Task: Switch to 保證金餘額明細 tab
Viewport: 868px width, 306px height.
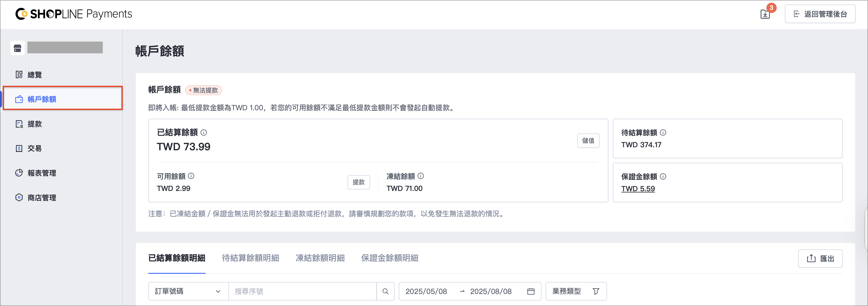Action: tap(389, 258)
